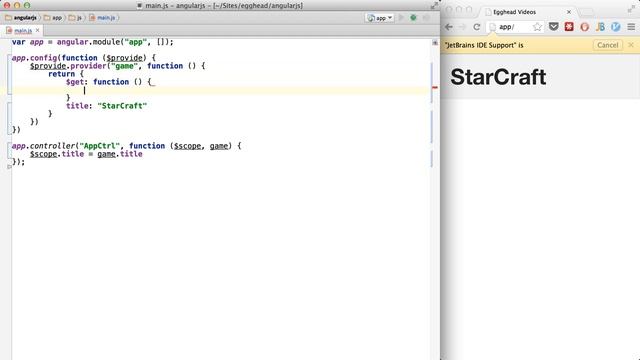Open the Pocket extension

coord(553,27)
